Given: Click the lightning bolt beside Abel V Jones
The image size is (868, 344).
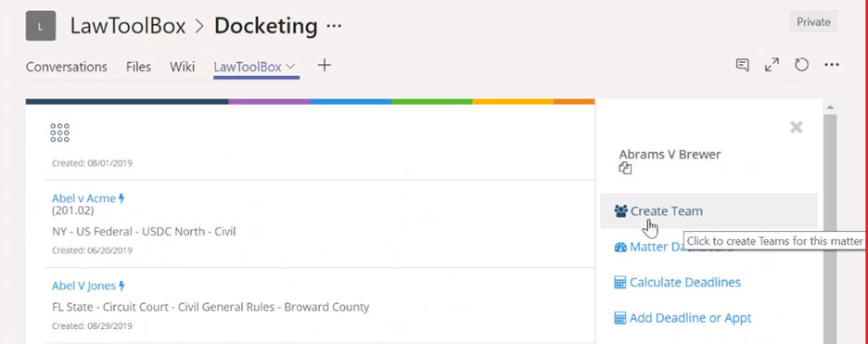Looking at the screenshot, I should click(121, 286).
